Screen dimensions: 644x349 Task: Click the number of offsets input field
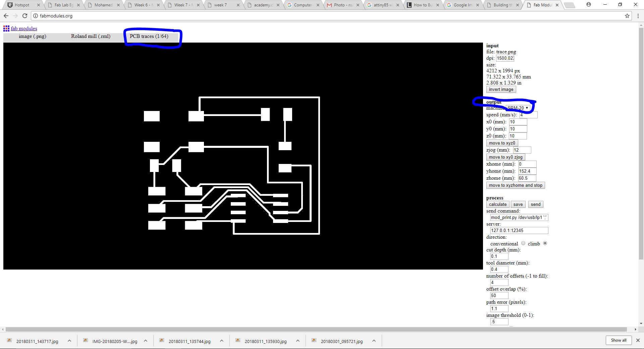pos(499,283)
